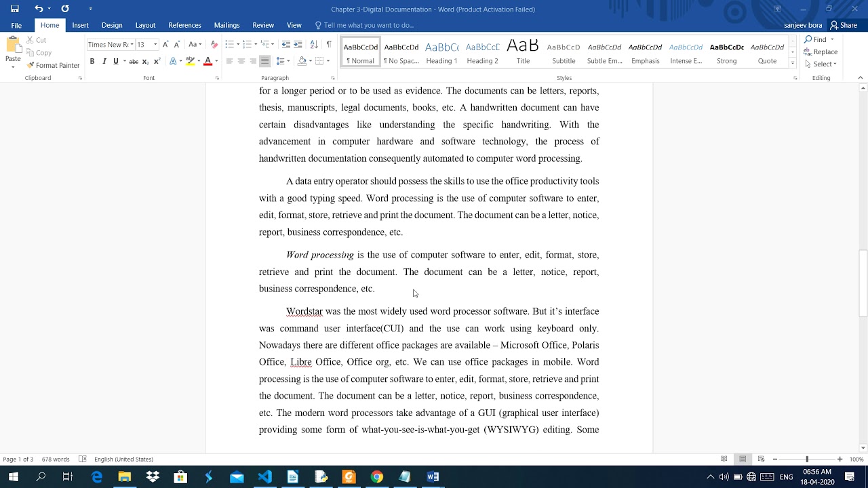Viewport: 868px width, 488px height.
Task: Toggle Justify paragraph alignment
Action: 264,61
